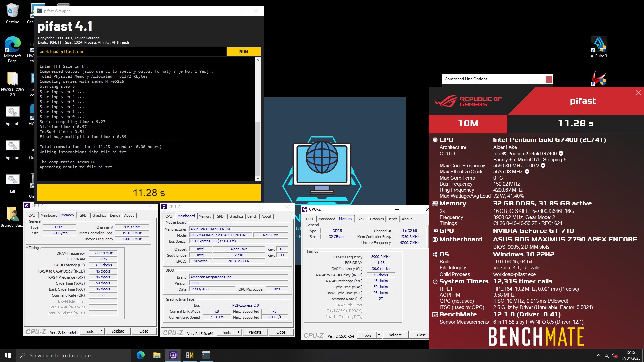Click the pifast console scroll-down arrow
This screenshot has height=362, width=644.
pyautogui.click(x=258, y=179)
